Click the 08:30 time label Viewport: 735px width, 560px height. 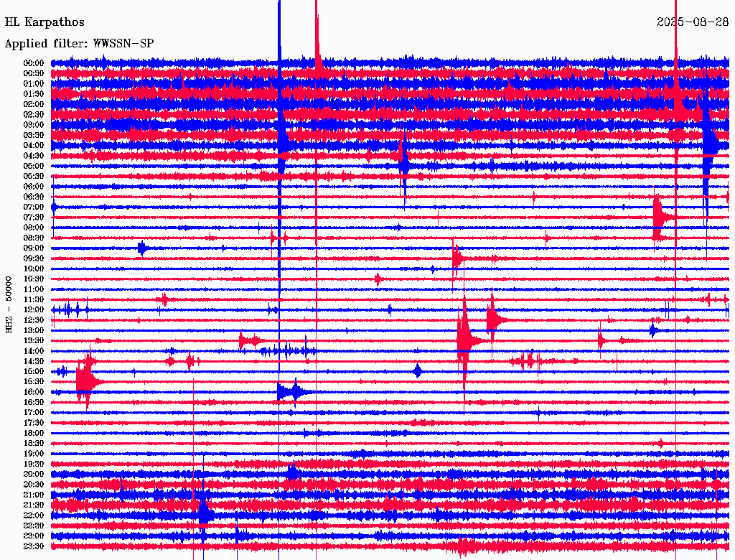tap(34, 238)
